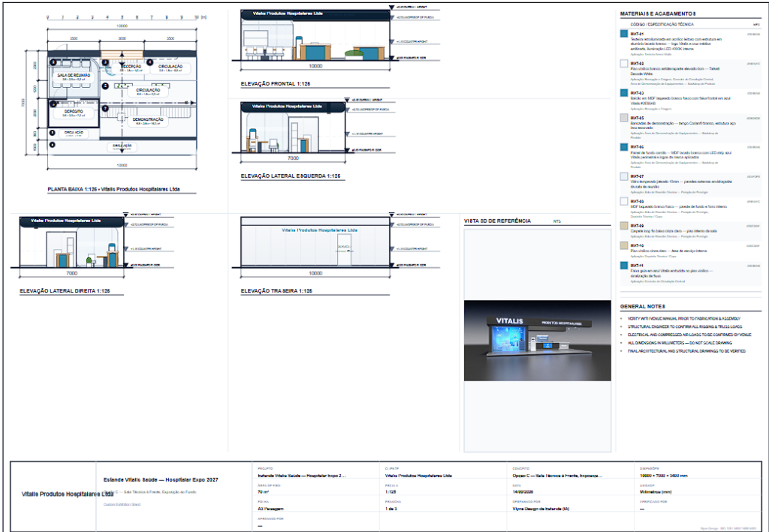769x532 pixels.
Task: Click the "ELEVAÇÃO LATERAL DIREITA 1:125" title
Action: pyautogui.click(x=65, y=291)
